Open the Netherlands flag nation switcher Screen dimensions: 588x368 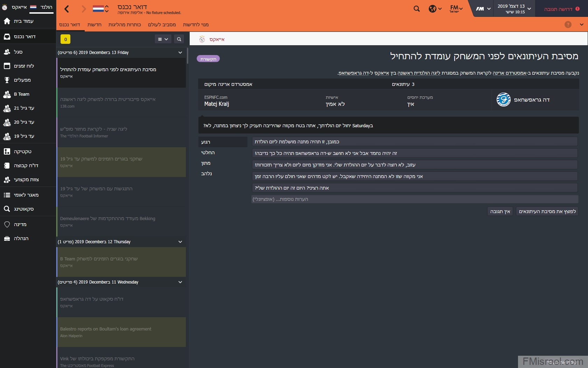[100, 9]
